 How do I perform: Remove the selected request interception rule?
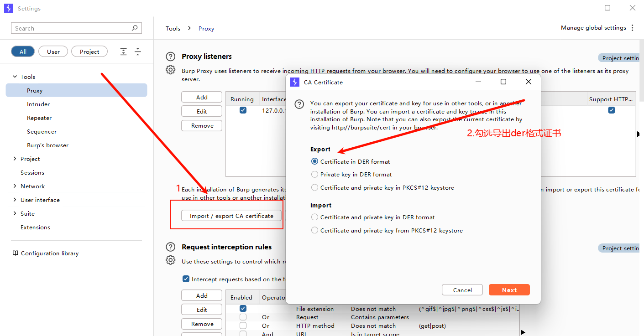tap(202, 324)
